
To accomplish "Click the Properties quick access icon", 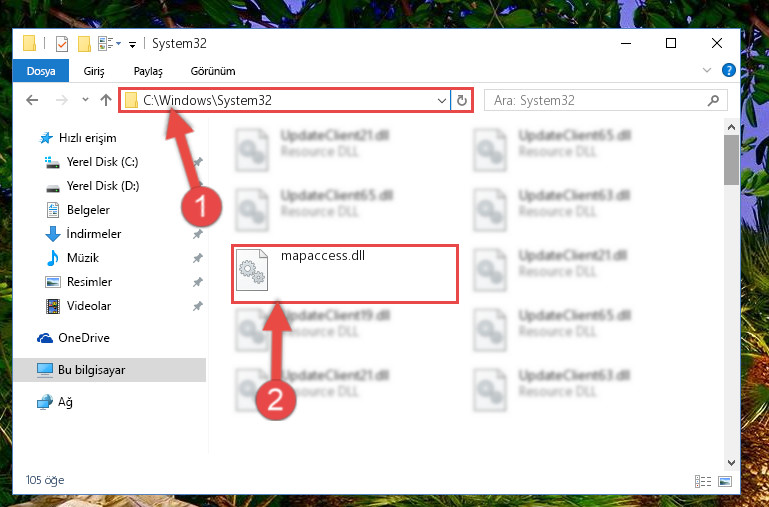I will pos(62,44).
